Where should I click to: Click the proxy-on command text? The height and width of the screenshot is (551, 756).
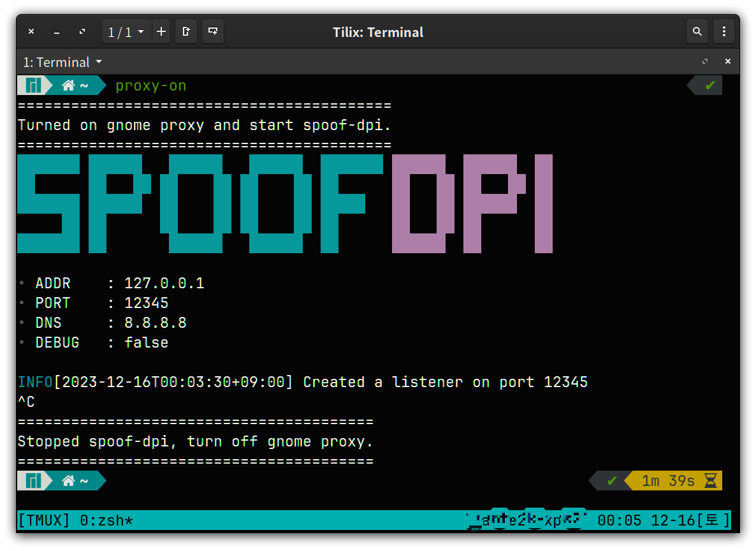151,86
